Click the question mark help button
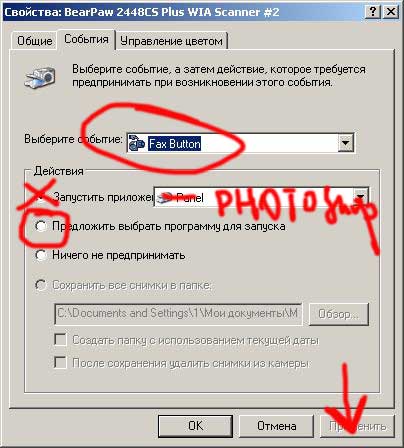The image size is (404, 448). (x=373, y=12)
